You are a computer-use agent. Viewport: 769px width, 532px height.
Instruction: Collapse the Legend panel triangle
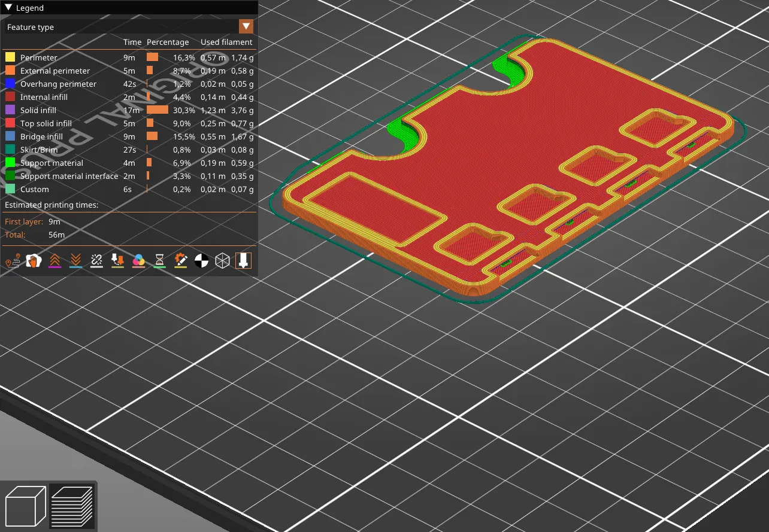click(8, 8)
